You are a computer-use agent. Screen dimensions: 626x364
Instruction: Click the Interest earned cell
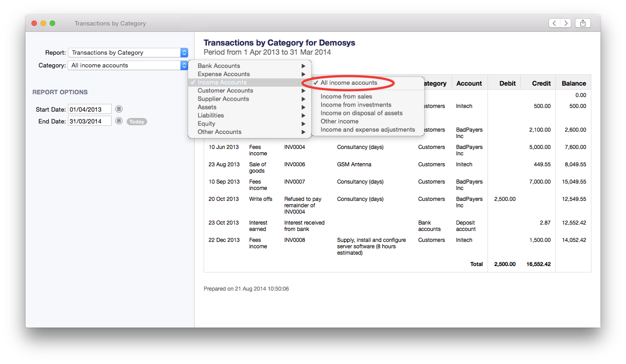(x=258, y=226)
